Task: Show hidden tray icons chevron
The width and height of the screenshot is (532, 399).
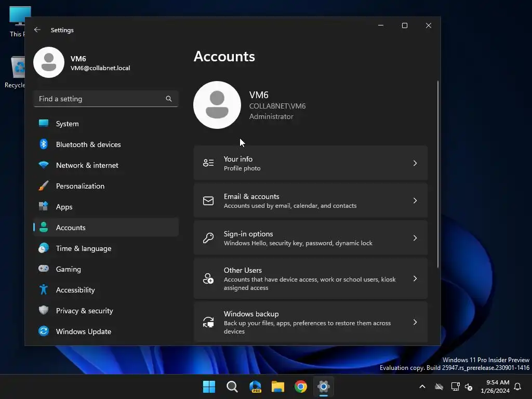Action: 422,387
